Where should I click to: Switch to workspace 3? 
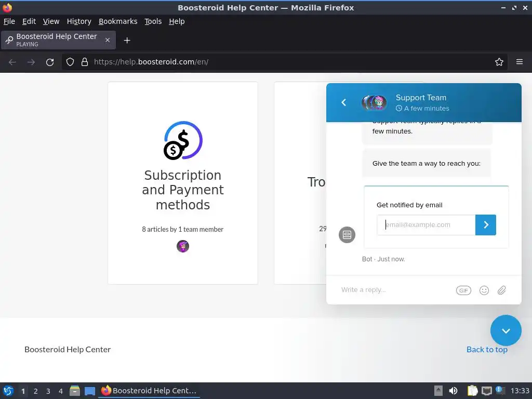[48, 391]
